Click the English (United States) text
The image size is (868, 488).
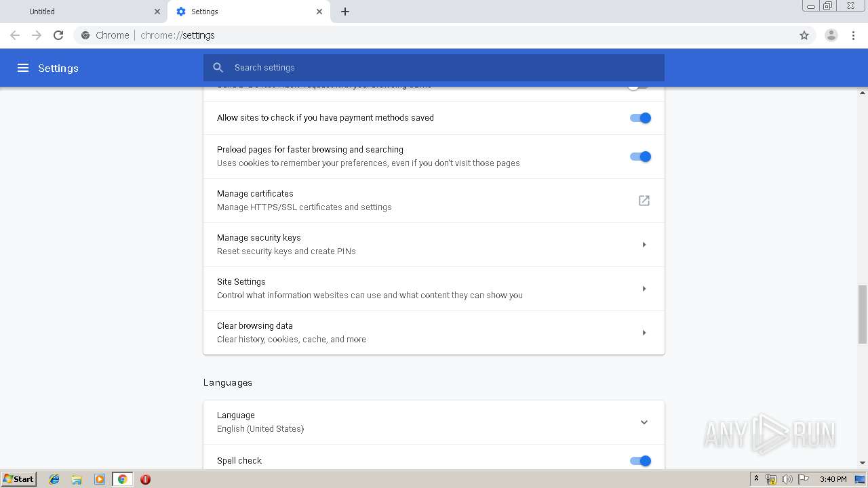tap(260, 429)
